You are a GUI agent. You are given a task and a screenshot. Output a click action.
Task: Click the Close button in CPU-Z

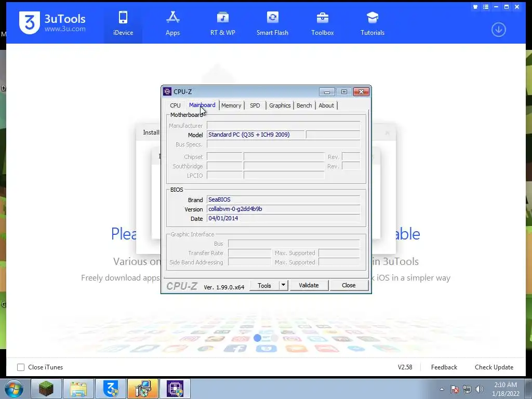point(349,285)
